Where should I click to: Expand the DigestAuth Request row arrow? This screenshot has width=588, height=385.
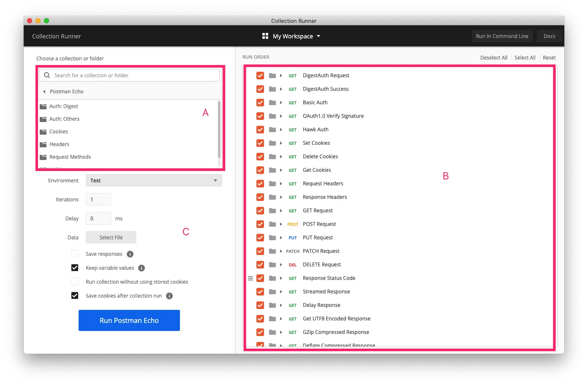(x=281, y=76)
